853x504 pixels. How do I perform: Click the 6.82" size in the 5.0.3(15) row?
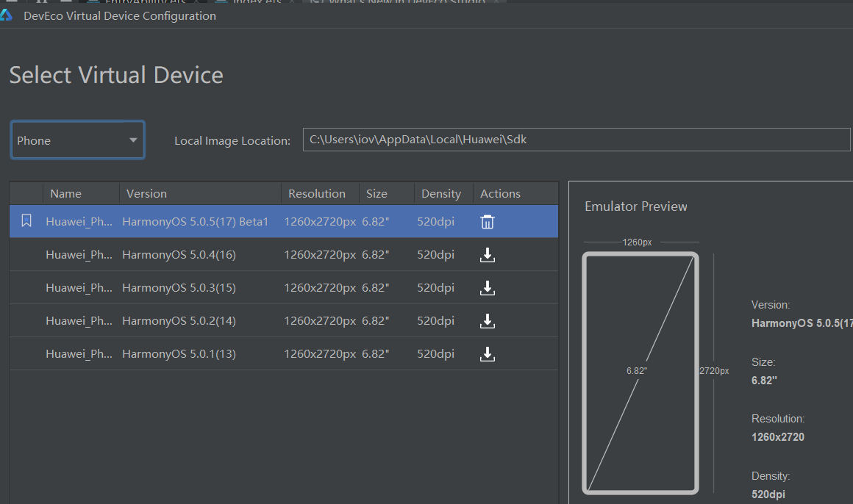click(x=375, y=288)
